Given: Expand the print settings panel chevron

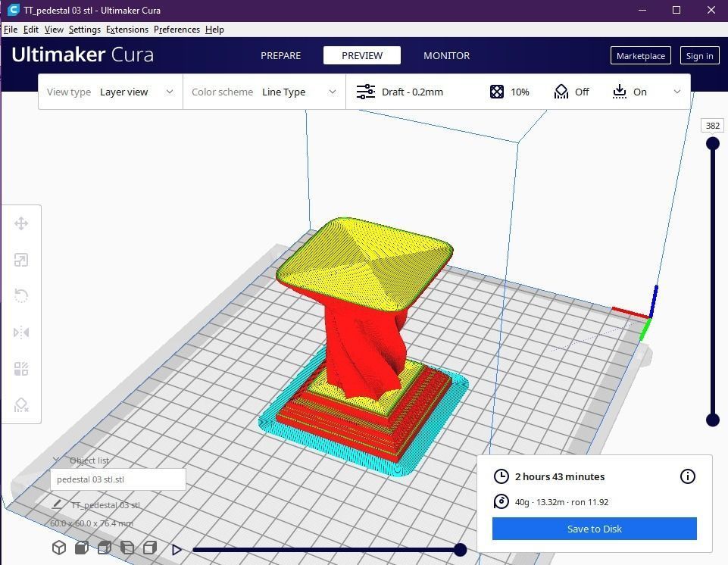Looking at the screenshot, I should (677, 92).
